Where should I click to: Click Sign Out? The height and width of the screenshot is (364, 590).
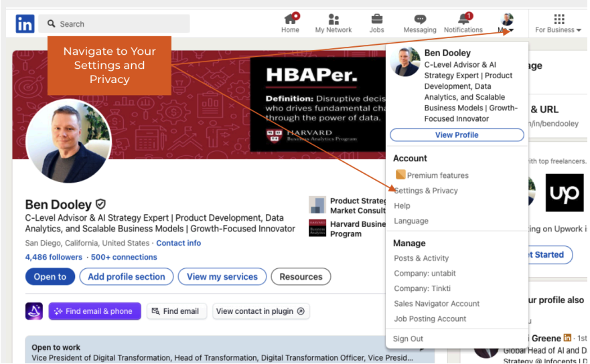[408, 339]
